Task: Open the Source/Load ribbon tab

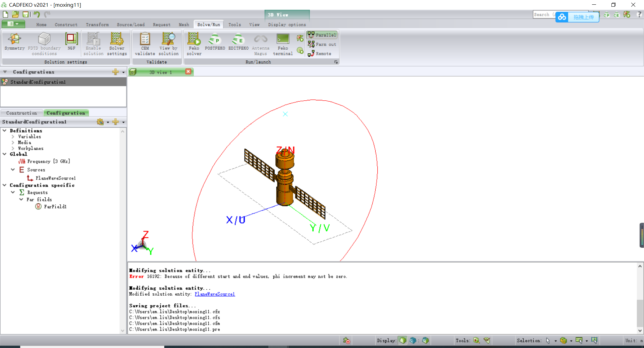Action: tap(130, 24)
